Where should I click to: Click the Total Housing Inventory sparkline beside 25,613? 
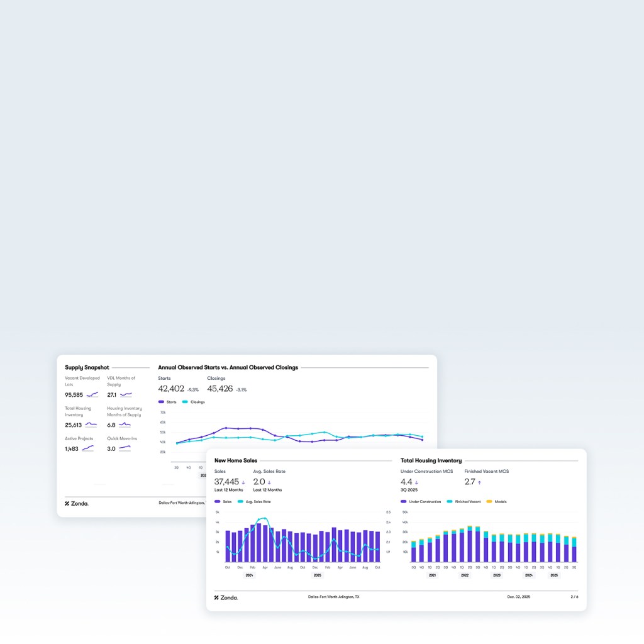(x=91, y=425)
